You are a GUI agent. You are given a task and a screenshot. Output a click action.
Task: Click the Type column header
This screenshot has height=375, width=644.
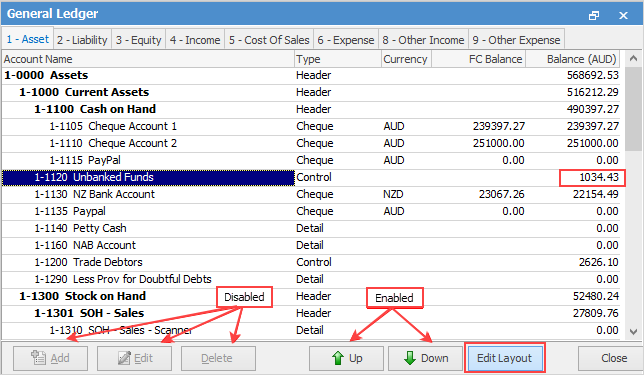[338, 59]
